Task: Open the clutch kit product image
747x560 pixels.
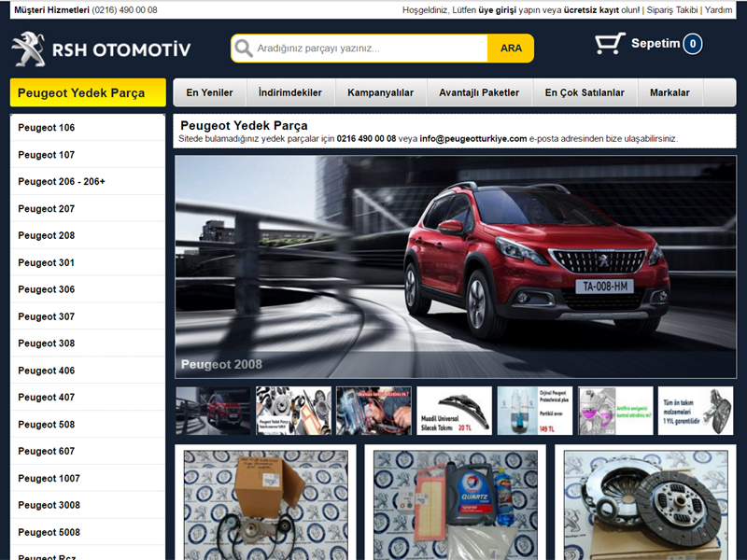Action: 645,505
